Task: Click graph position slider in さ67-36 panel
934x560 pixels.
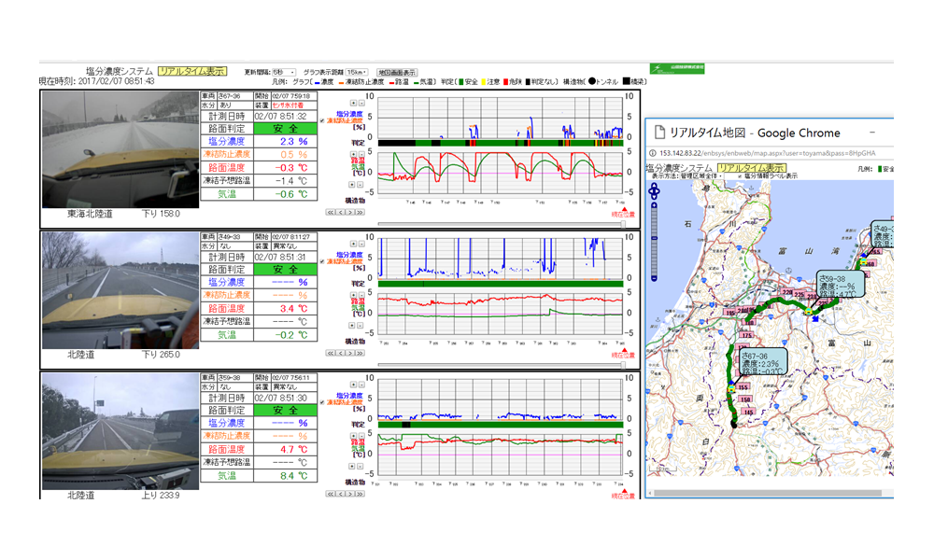Action: (502, 224)
